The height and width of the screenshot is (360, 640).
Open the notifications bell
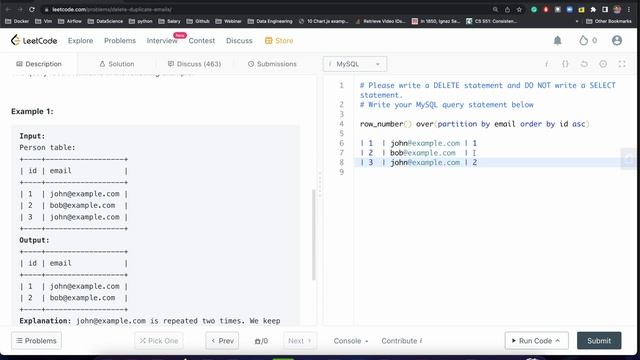point(557,40)
